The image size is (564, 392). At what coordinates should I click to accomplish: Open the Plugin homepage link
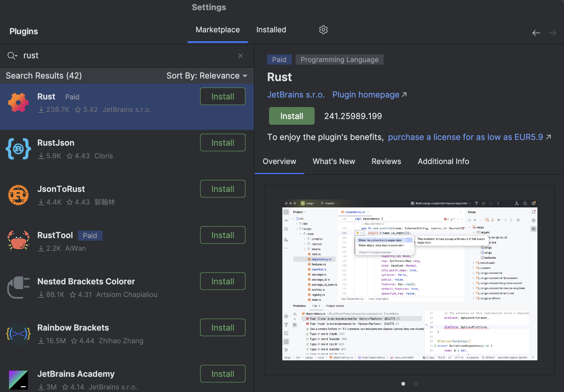coord(366,94)
